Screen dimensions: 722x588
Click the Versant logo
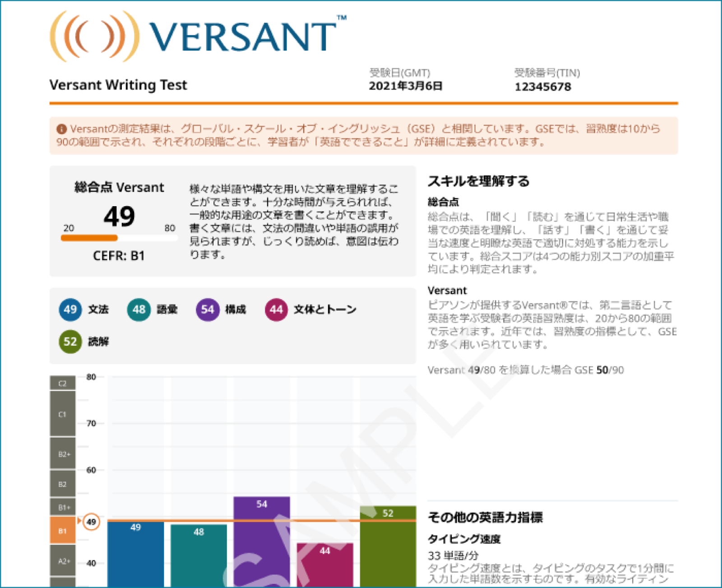(x=198, y=36)
